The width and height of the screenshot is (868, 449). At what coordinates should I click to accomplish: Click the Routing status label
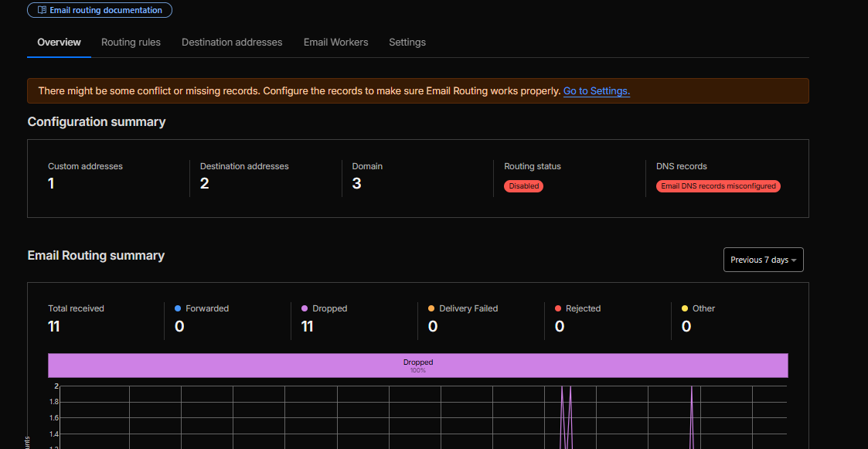point(533,166)
